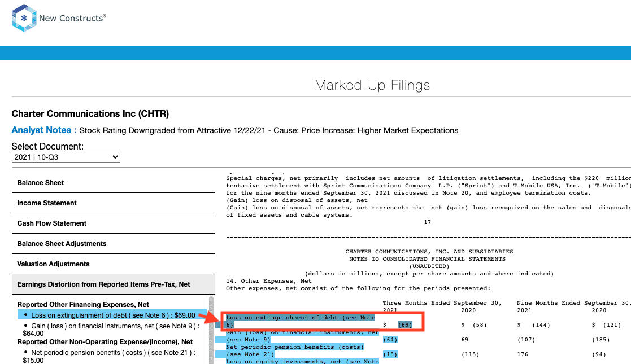Open the Balance Sheet Adjustments section

pos(114,244)
